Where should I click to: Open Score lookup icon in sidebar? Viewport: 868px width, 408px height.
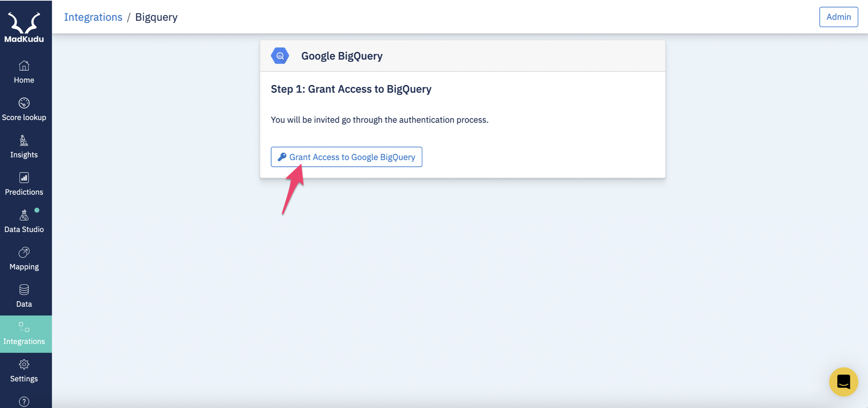point(24,103)
